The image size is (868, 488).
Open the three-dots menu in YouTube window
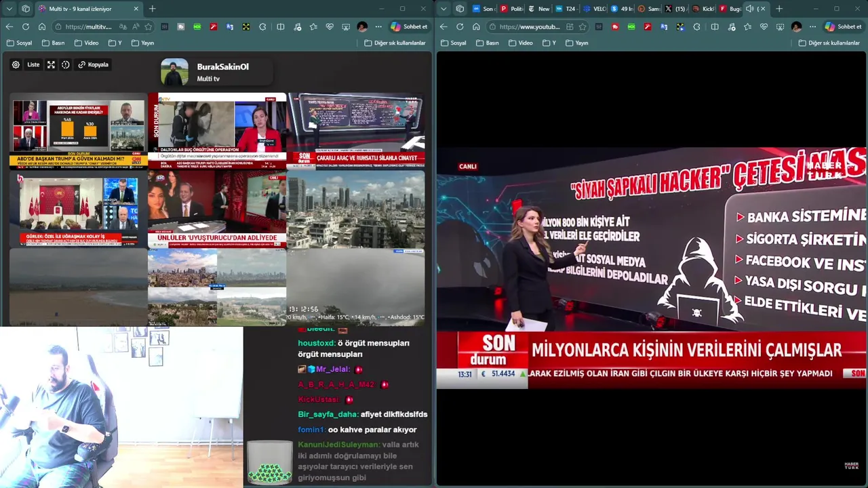[812, 26]
